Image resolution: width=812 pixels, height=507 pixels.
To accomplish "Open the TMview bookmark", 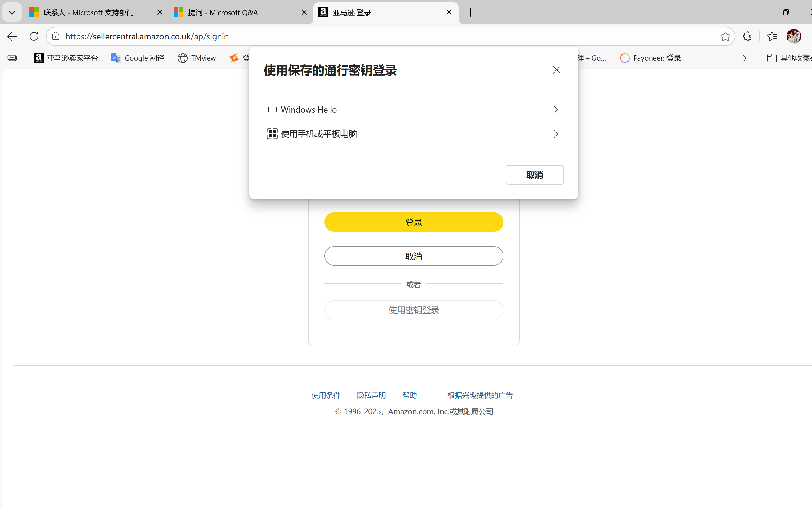I will [x=197, y=58].
